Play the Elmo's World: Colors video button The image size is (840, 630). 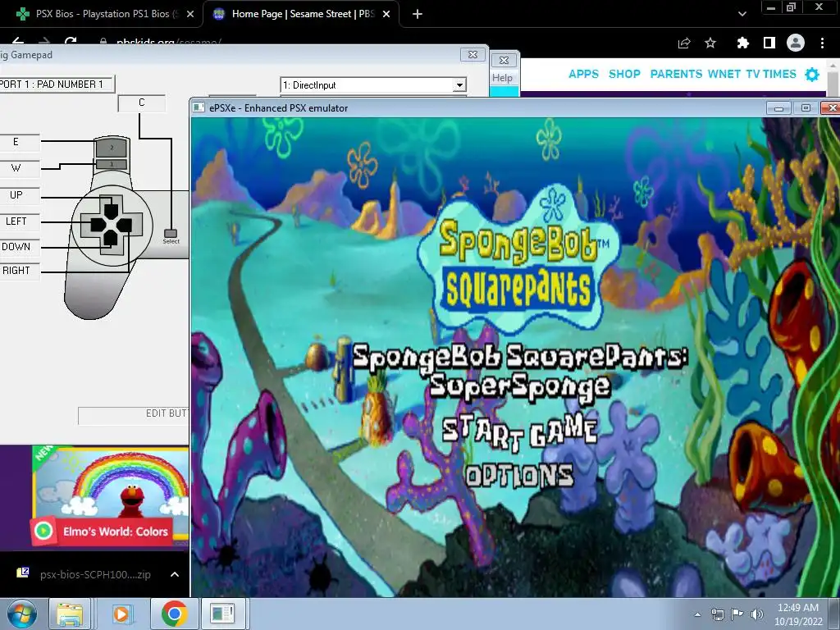click(43, 531)
